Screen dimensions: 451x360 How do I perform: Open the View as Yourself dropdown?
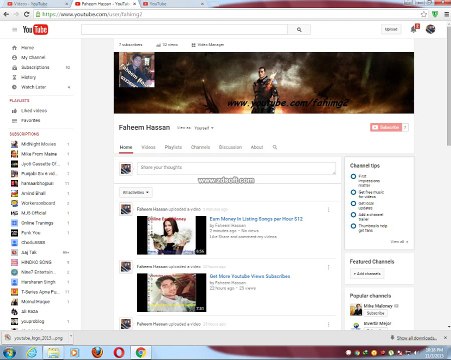pyautogui.click(x=204, y=128)
